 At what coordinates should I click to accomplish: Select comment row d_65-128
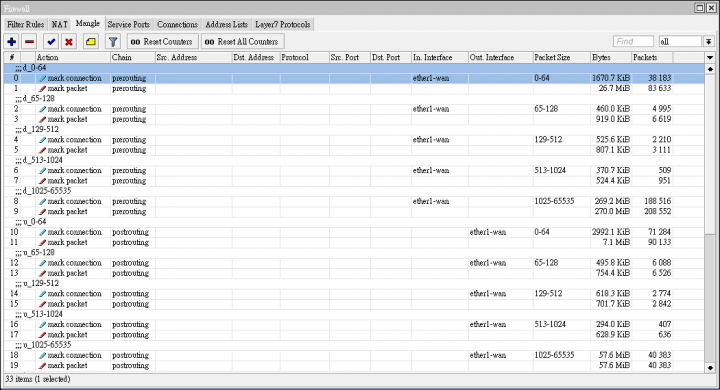pos(354,99)
